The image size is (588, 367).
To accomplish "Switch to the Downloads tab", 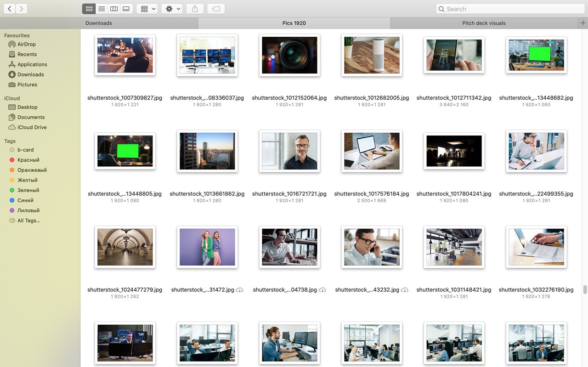I will (99, 23).
